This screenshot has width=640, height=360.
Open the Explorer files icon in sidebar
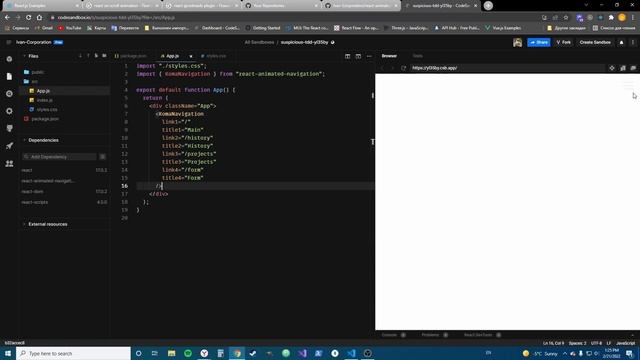9,76
